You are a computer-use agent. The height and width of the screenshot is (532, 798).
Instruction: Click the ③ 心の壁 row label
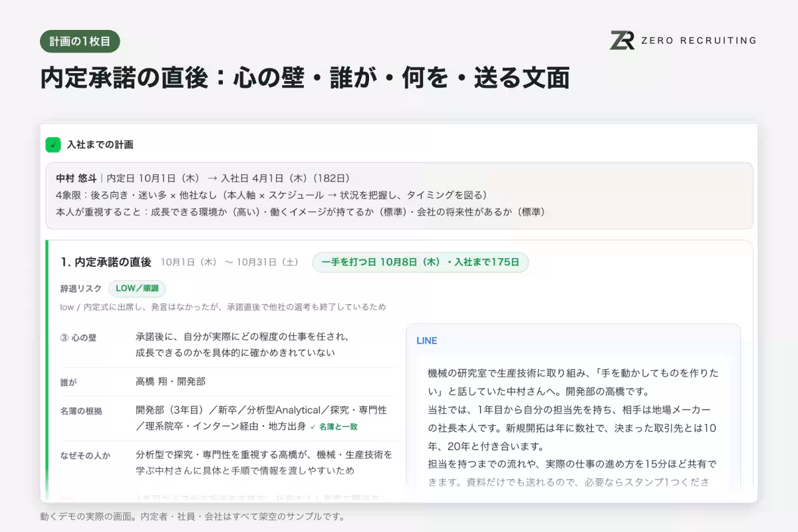click(78, 337)
